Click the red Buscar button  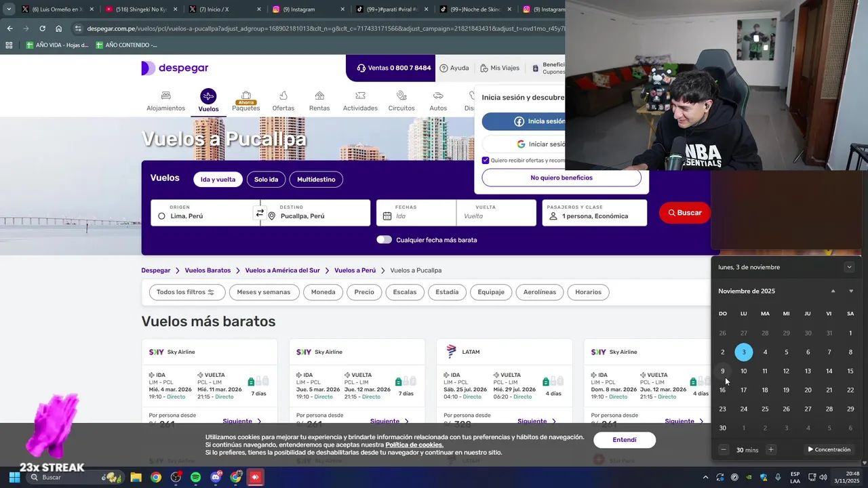tap(685, 213)
